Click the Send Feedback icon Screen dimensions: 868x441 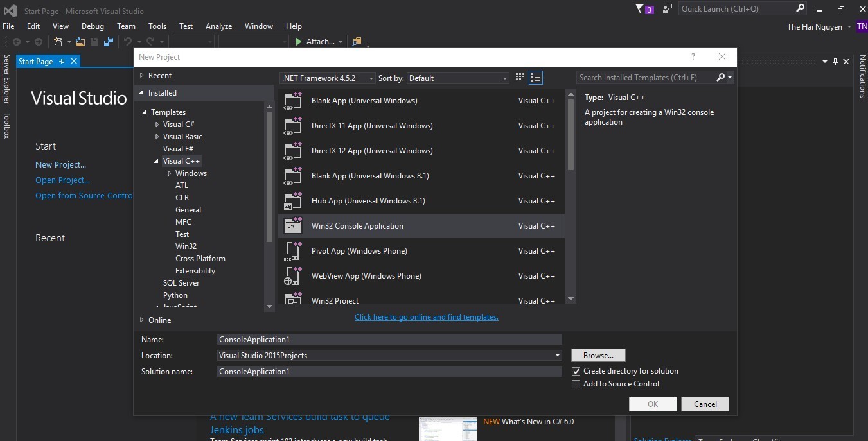(x=668, y=9)
